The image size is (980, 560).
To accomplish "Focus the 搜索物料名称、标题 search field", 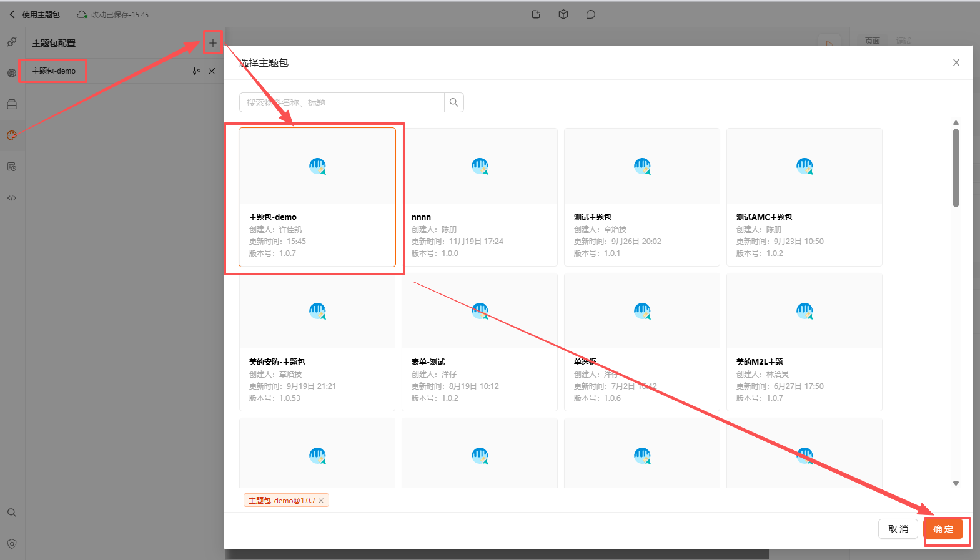I will (x=342, y=102).
